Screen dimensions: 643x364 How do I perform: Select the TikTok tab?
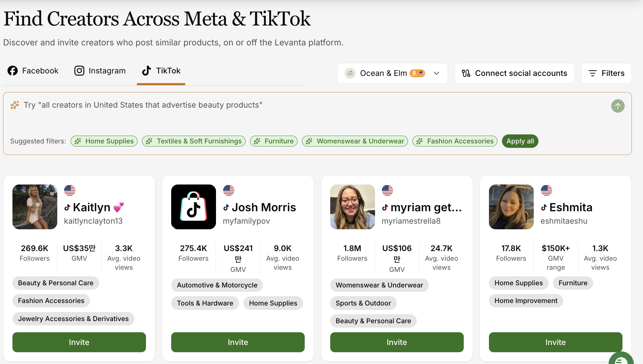pyautogui.click(x=161, y=71)
